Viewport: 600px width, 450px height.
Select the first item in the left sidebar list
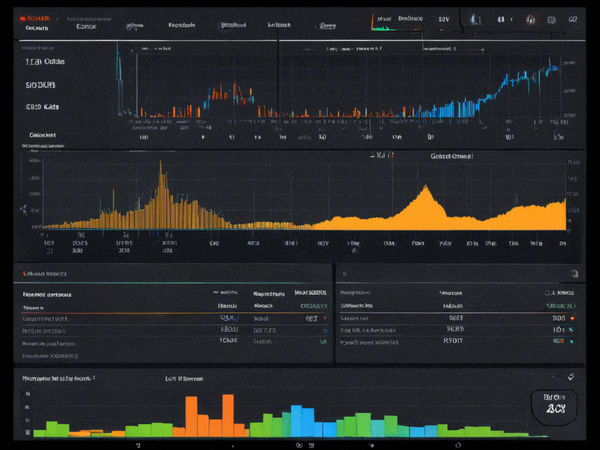coord(45,62)
